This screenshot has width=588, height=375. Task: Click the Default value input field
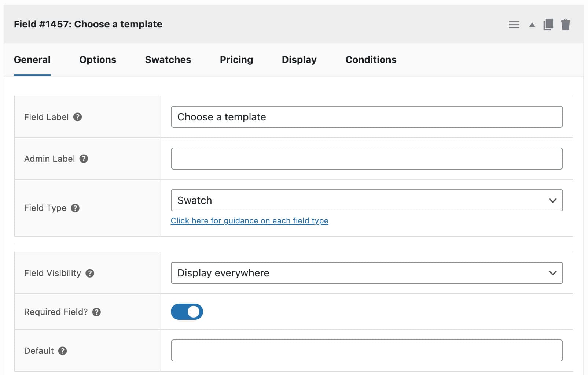367,350
